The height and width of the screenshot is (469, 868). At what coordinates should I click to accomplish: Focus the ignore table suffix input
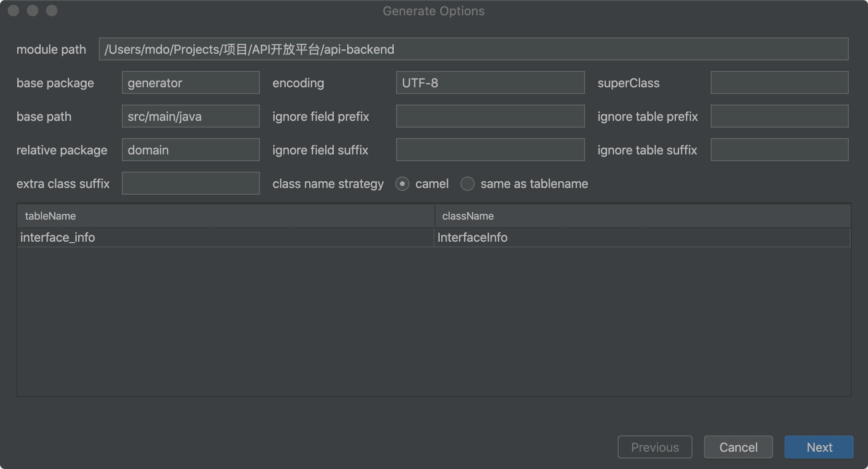click(x=779, y=150)
